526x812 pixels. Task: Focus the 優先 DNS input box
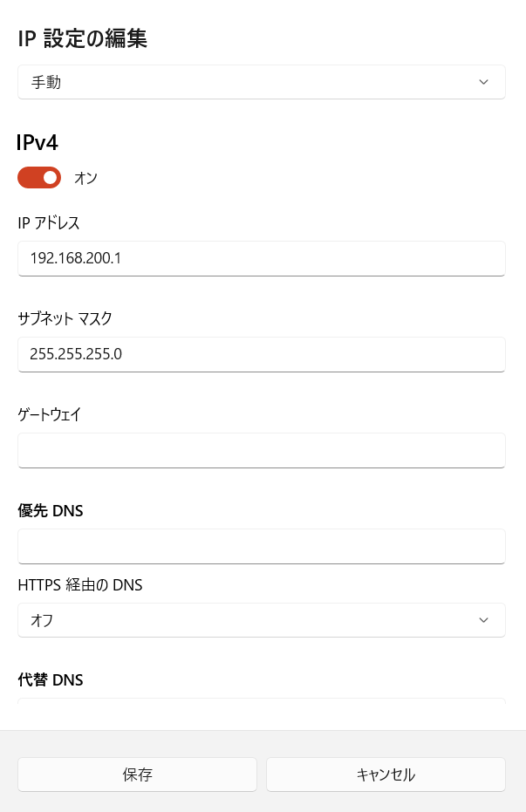click(x=262, y=546)
